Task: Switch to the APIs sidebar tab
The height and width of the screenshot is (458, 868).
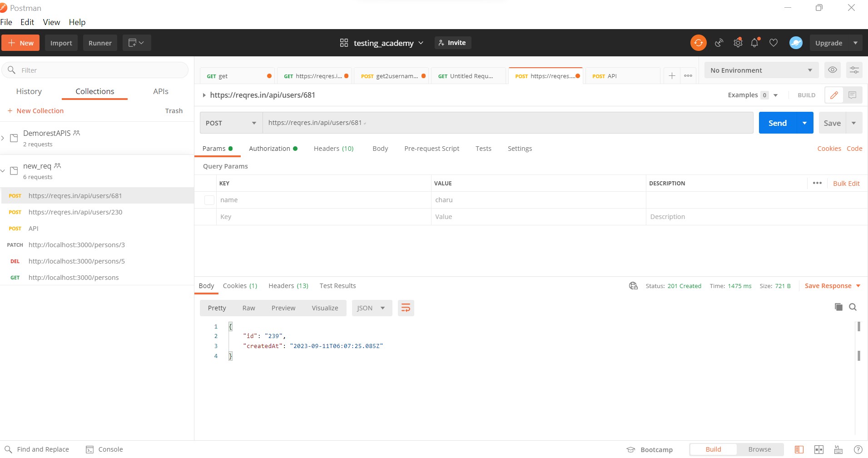Action: click(161, 91)
